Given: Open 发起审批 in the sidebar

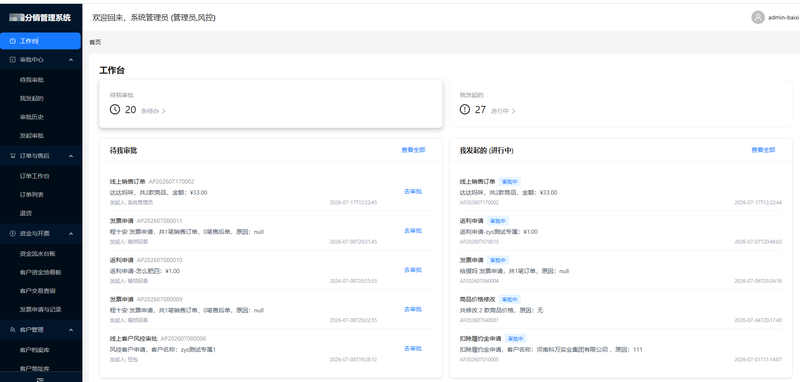Looking at the screenshot, I should click(32, 136).
